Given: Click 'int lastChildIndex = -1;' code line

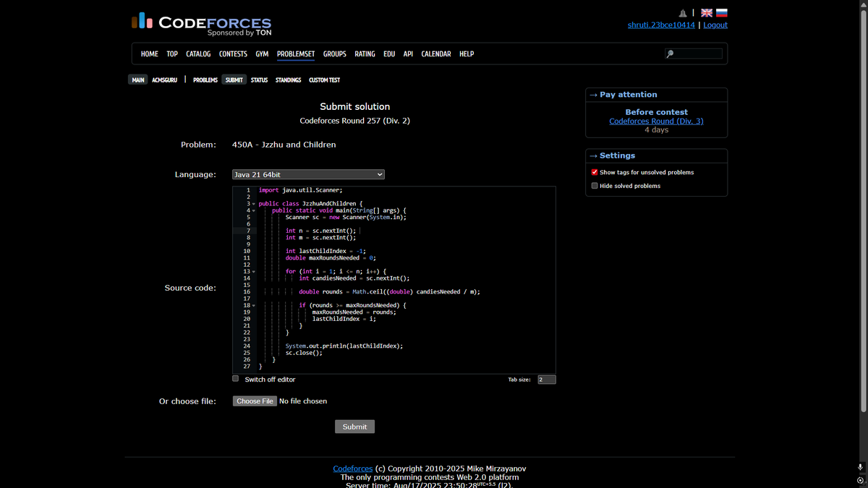Looking at the screenshot, I should point(325,251).
